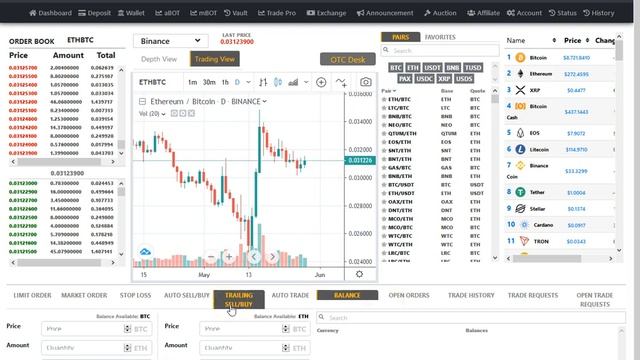Increment the BTC Price field stepper

click(x=127, y=327)
